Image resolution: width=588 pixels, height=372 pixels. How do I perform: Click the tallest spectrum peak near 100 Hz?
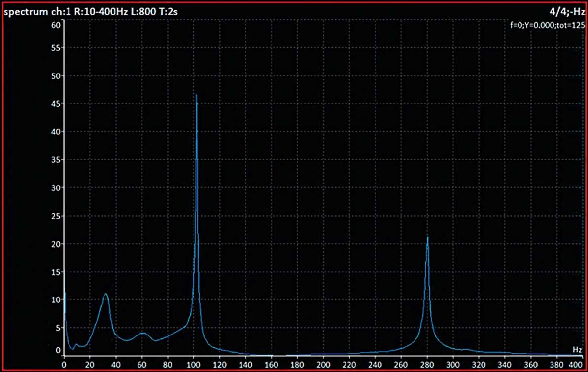pos(196,95)
